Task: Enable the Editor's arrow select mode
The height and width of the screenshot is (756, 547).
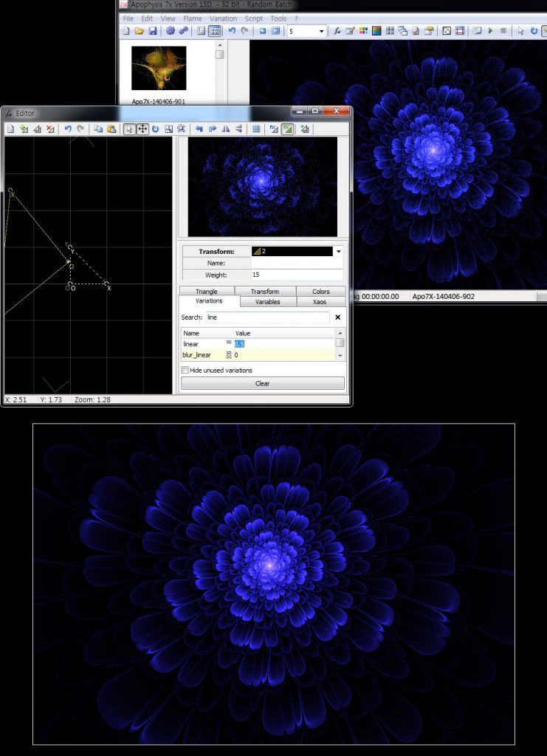Action: [x=128, y=128]
